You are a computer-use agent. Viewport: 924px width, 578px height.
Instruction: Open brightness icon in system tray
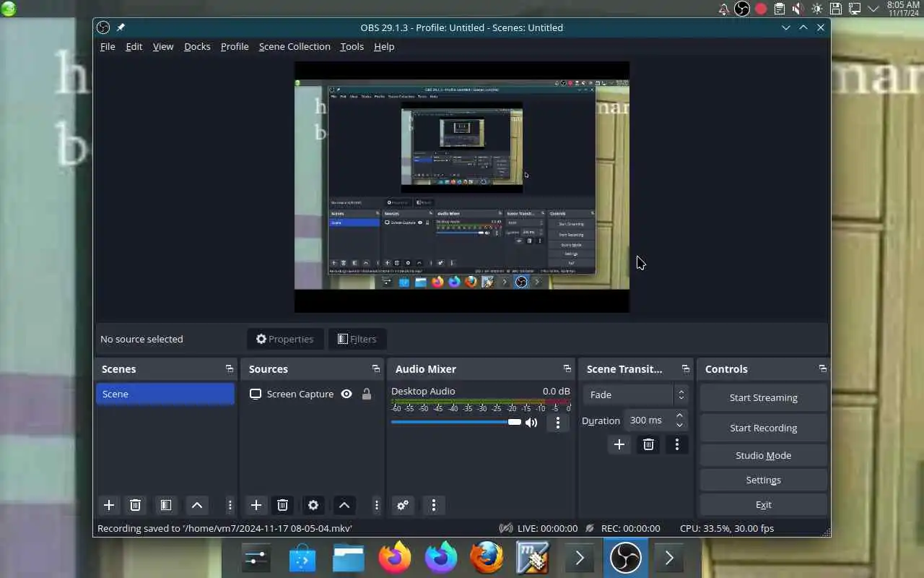point(817,9)
